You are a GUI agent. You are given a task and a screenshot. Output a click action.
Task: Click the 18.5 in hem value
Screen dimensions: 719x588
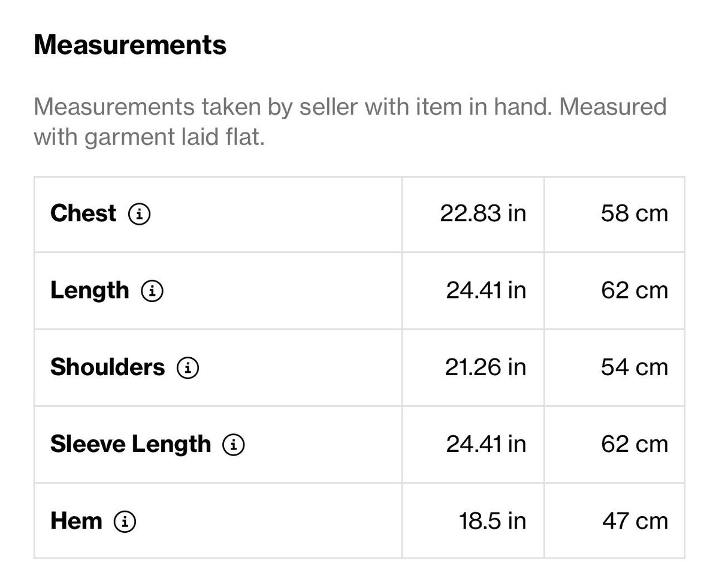coord(493,521)
